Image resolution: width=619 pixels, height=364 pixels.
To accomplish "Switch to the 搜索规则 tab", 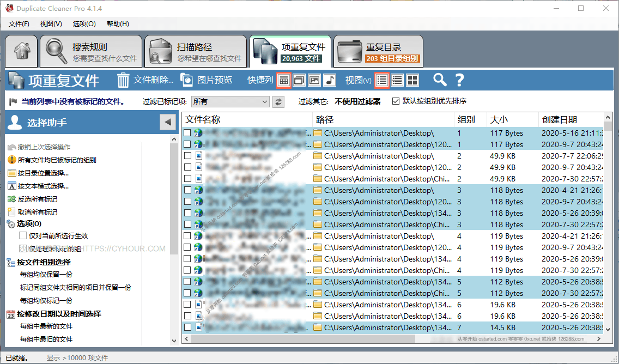I will point(91,51).
